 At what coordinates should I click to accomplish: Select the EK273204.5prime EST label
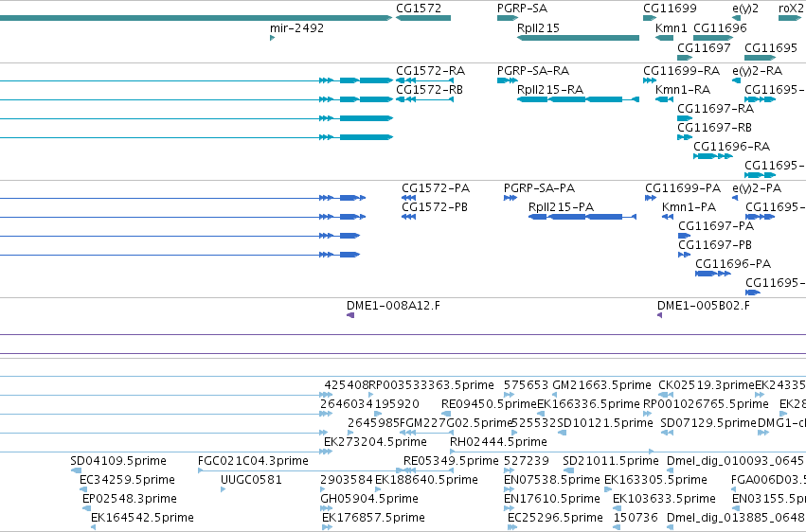[x=375, y=442]
